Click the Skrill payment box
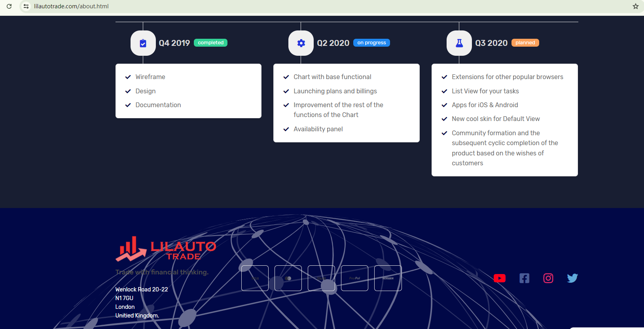This screenshot has width=644, height=329. tap(322, 278)
